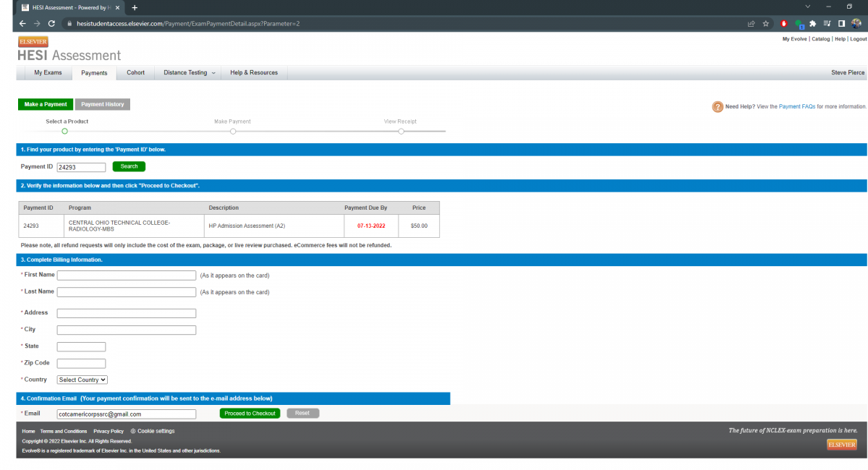868x470 pixels.
Task: Click the Zip Code input field
Action: point(82,363)
